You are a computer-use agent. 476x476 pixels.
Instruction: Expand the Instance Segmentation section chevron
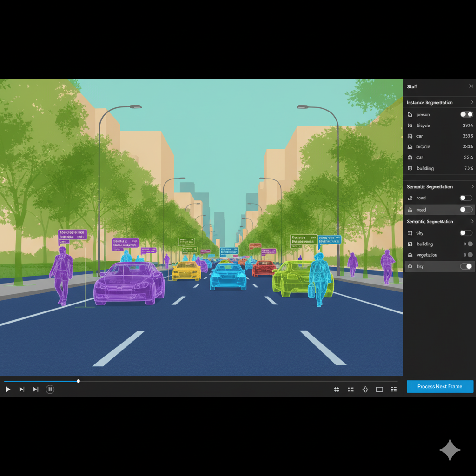(472, 102)
